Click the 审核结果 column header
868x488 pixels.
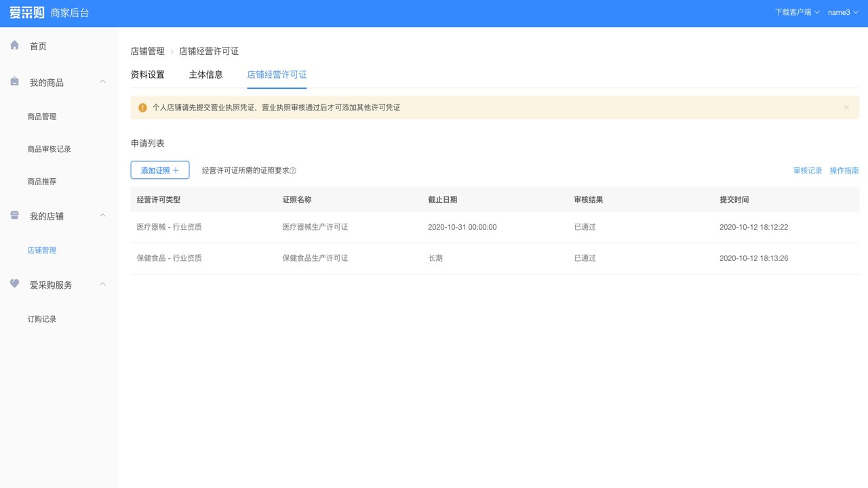pyautogui.click(x=589, y=200)
